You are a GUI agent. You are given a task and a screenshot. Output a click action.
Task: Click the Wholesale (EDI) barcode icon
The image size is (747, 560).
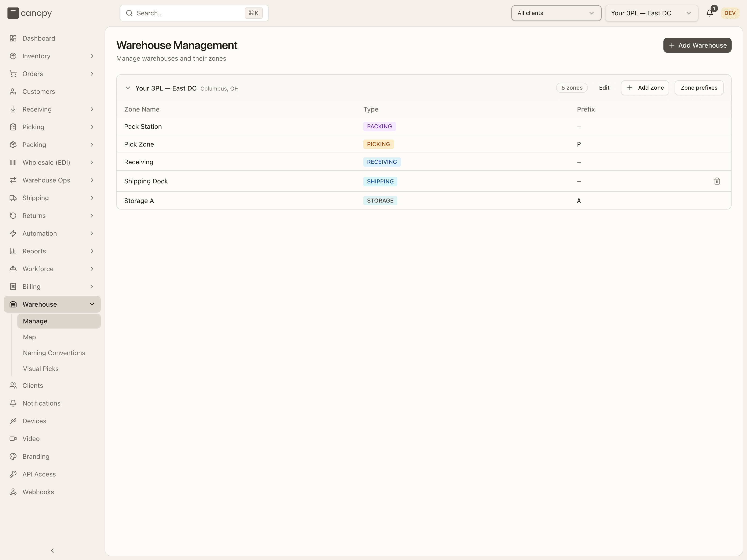[x=13, y=162]
